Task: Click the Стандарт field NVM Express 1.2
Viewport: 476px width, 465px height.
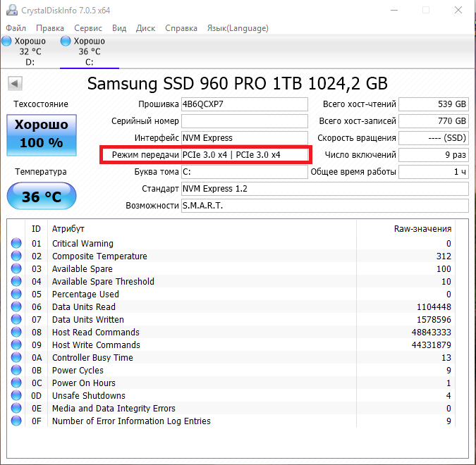Action: 325,189
